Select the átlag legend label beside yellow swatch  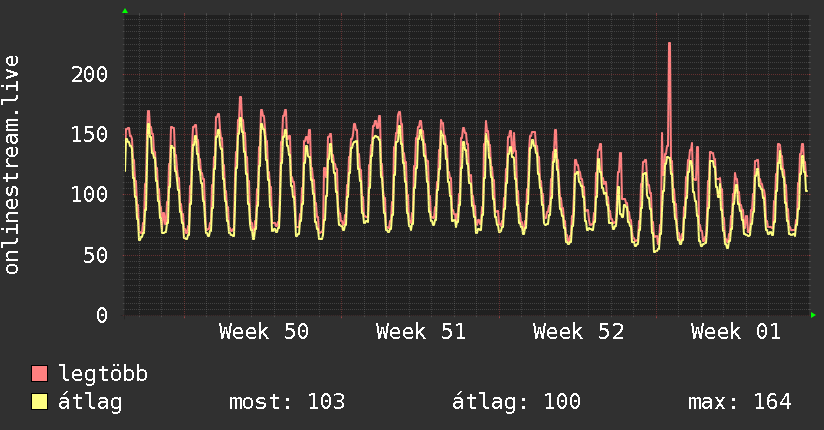coord(90,402)
